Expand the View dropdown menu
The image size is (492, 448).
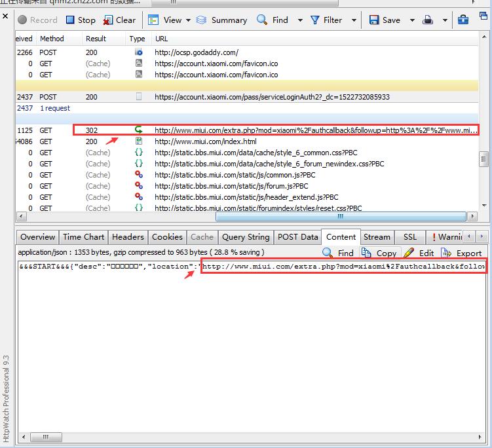pyautogui.click(x=188, y=20)
